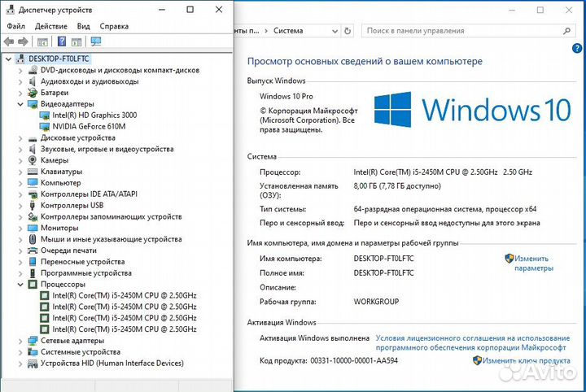The image size is (586, 392).
Task: Click the DESKTOP-FT0LFTC root computer icon
Action: pos(21,59)
